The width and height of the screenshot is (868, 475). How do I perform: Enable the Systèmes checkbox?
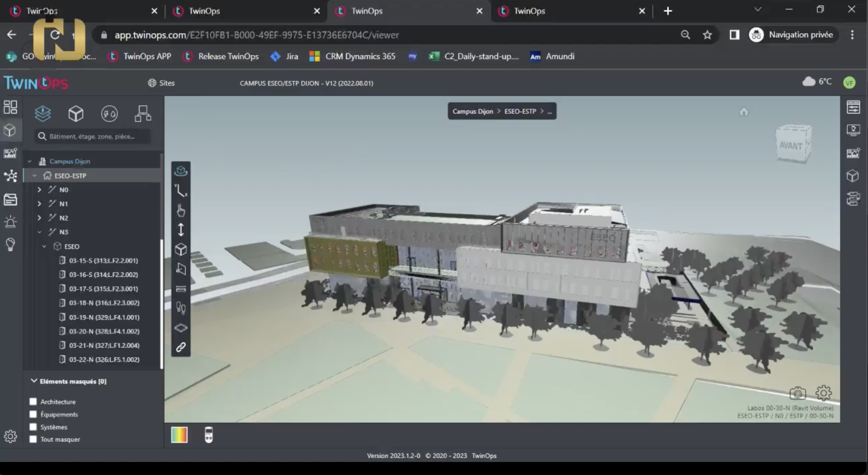pyautogui.click(x=33, y=427)
